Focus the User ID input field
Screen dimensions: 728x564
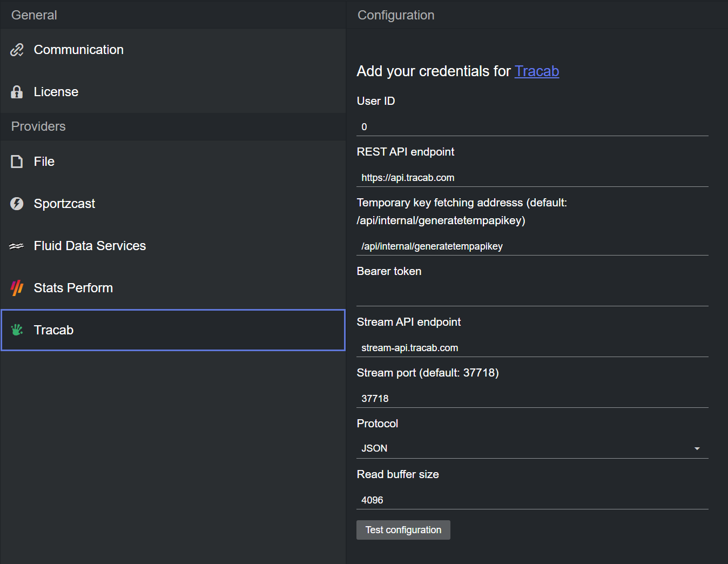click(x=532, y=127)
